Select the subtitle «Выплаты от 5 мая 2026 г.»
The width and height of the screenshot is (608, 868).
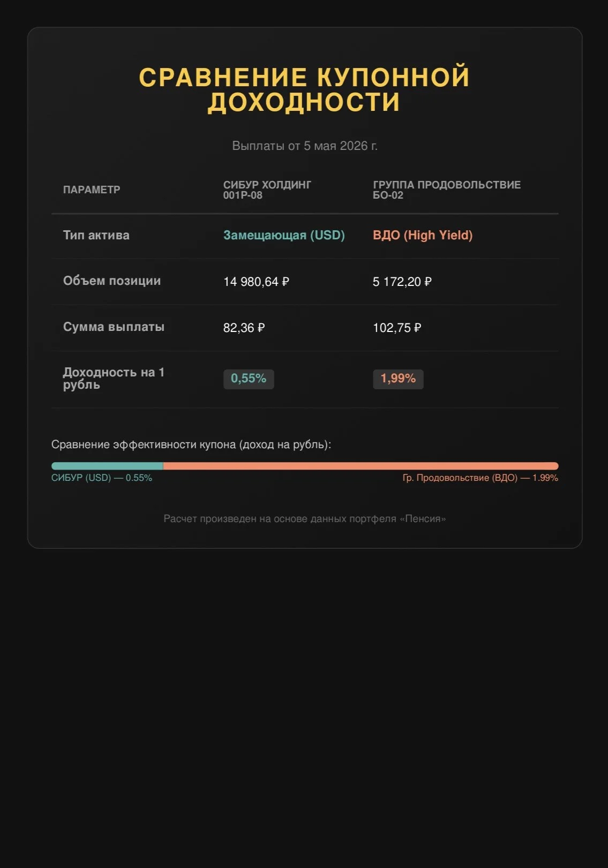pos(304,146)
